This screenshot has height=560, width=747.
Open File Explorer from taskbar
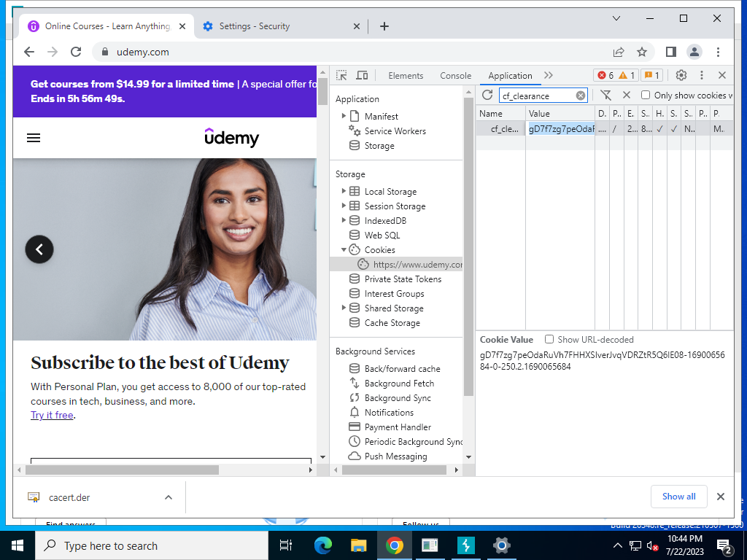point(358,545)
